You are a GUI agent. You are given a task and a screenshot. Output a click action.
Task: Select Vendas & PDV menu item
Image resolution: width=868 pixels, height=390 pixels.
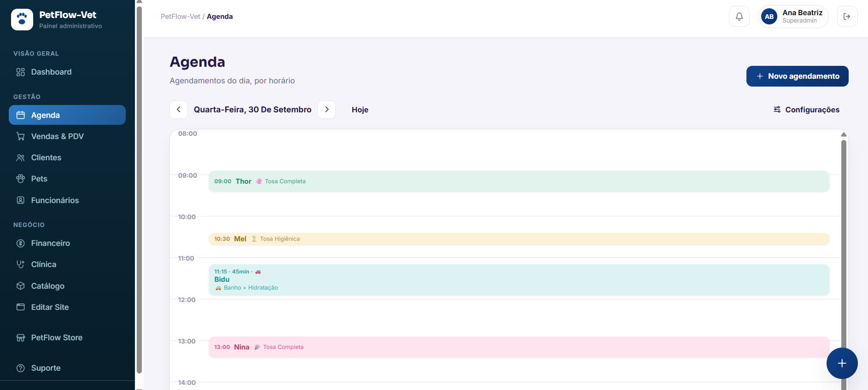point(67,136)
